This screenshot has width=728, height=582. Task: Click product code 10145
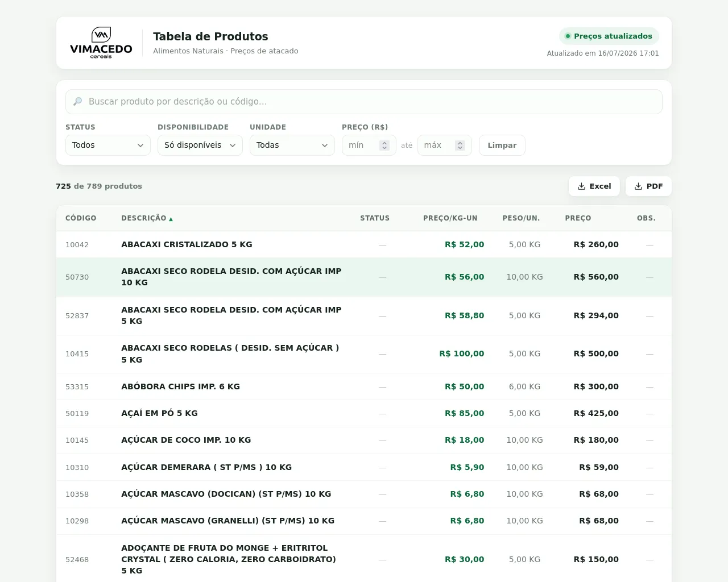click(77, 440)
